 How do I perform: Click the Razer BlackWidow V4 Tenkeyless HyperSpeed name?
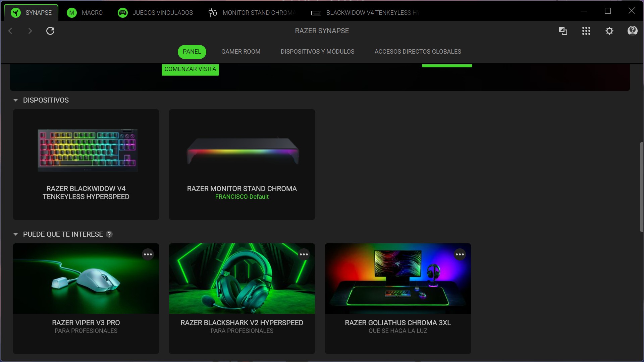(86, 193)
